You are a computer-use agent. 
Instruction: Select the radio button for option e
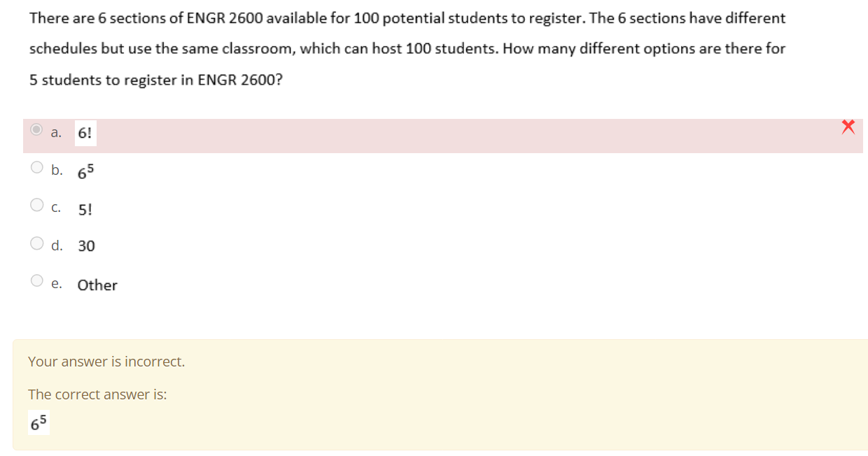tap(36, 280)
